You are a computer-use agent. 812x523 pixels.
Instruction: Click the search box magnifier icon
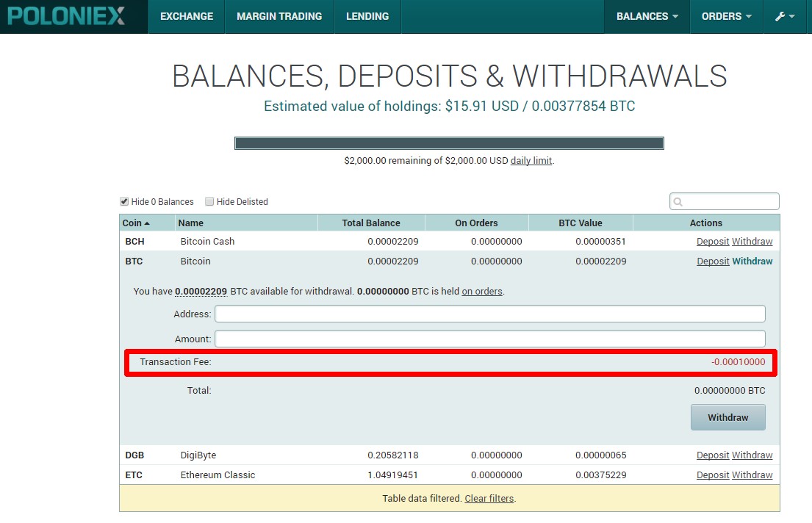pos(678,202)
